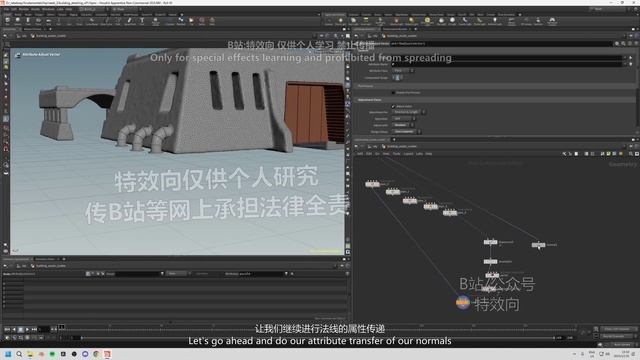
Task: Switch to the Polygon shelf tab
Action: point(38,14)
